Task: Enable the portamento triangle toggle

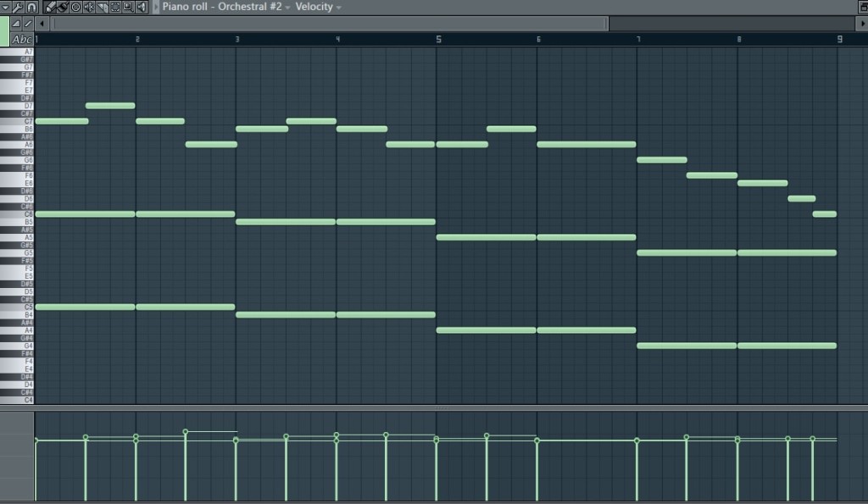Action: click(16, 24)
